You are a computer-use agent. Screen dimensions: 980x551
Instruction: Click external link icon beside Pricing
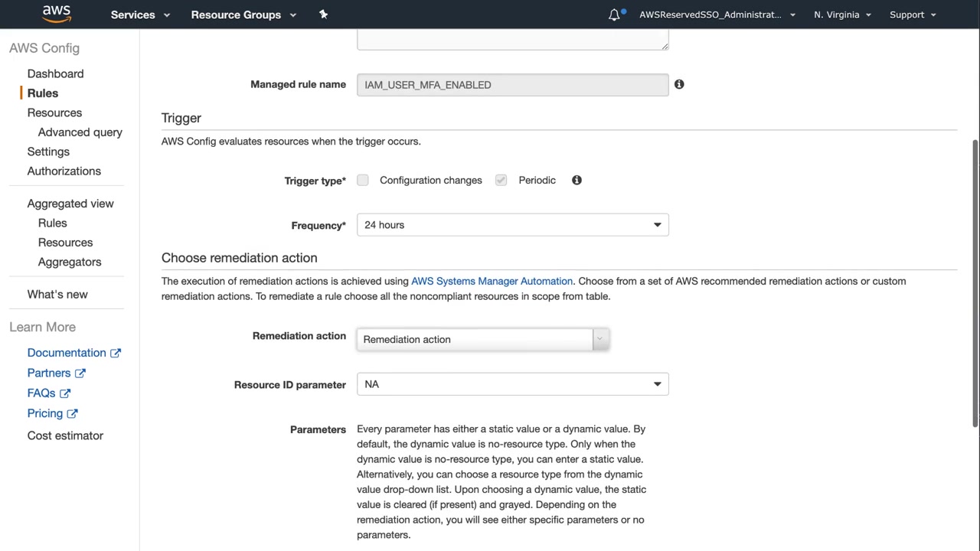(73, 413)
